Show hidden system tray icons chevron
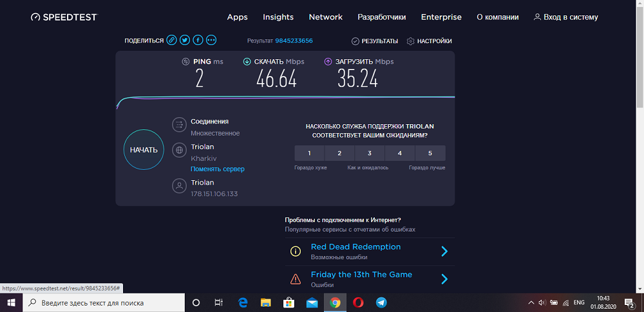 pyautogui.click(x=531, y=303)
